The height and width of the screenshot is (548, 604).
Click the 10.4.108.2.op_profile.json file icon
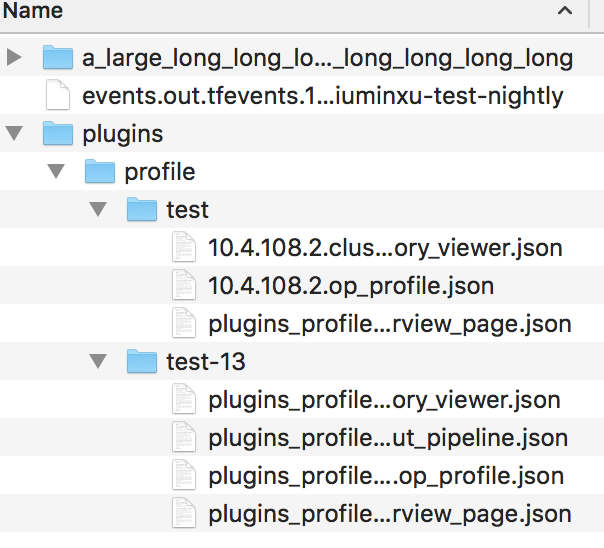(x=184, y=285)
